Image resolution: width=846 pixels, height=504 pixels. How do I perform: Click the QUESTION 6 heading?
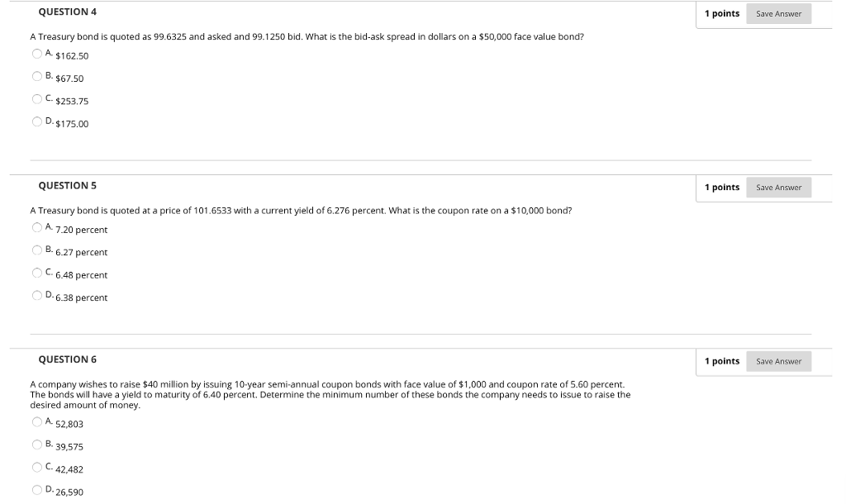(66, 360)
